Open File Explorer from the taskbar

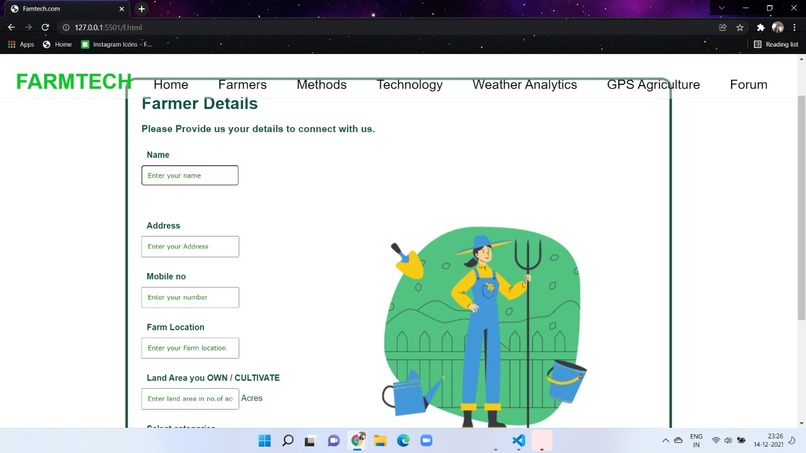coord(380,441)
